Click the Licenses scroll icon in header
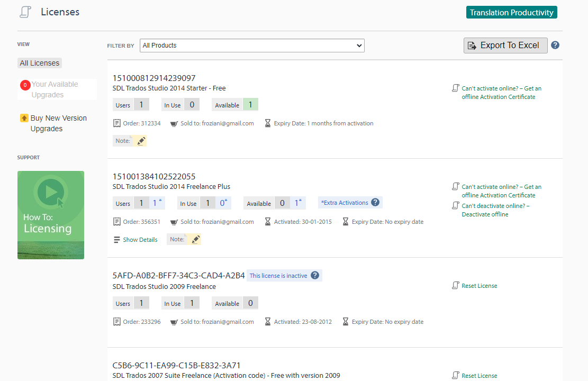Viewport: 588px width, 381px height. pyautogui.click(x=25, y=12)
